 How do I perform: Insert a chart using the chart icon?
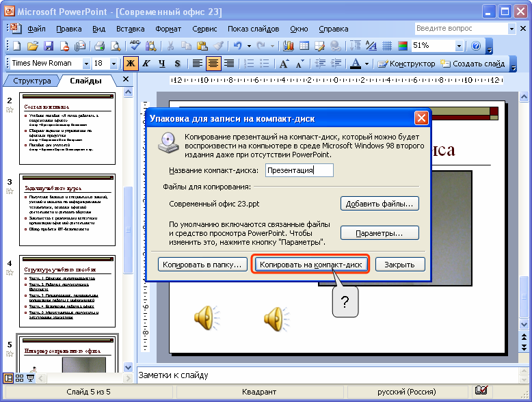tap(288, 46)
